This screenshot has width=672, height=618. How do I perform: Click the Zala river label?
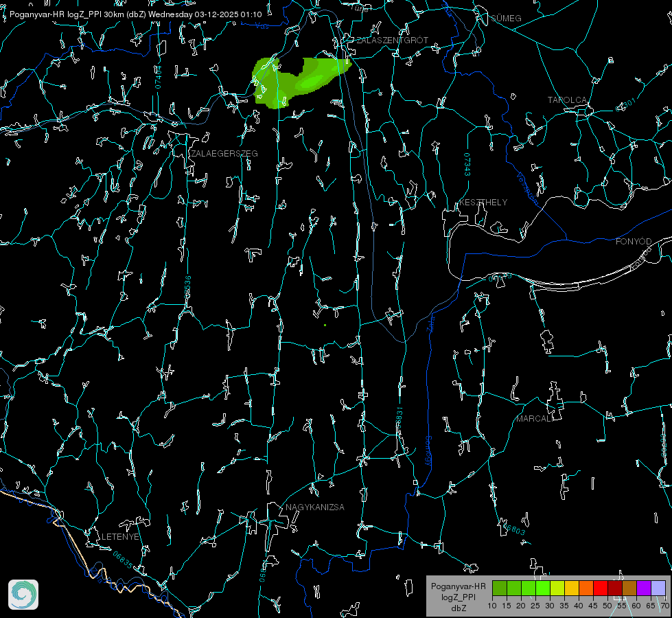430,323
